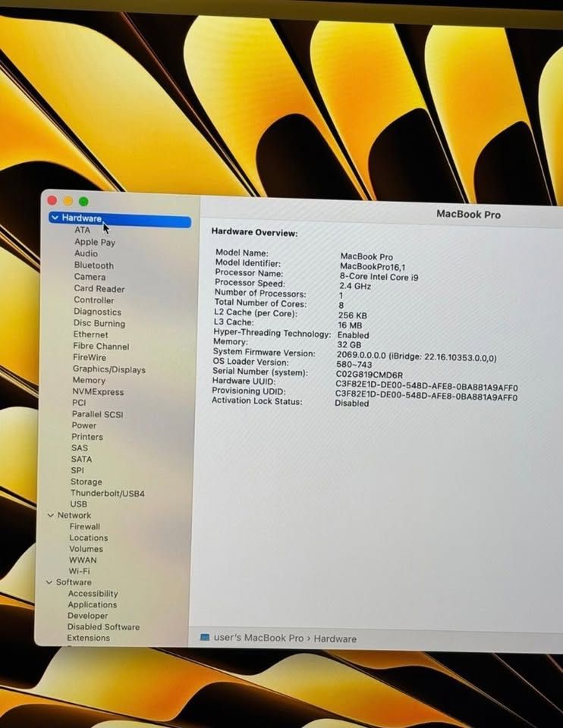Click Activation Lock Status value Disabled
The image size is (563, 728).
[x=351, y=403]
